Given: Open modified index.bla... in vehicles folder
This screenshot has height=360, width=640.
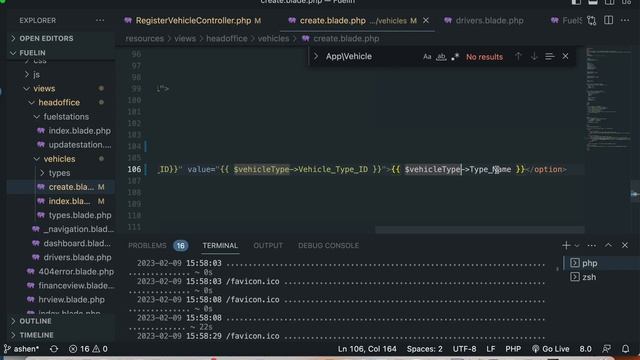Looking at the screenshot, I should click(x=70, y=201).
